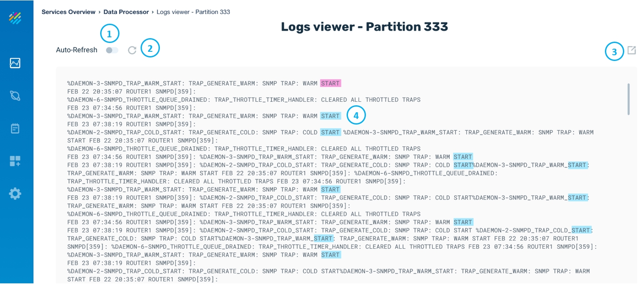Screen dimensions: 644x286
Task: Go to Services Overview breadcrumb
Action: 68,12
